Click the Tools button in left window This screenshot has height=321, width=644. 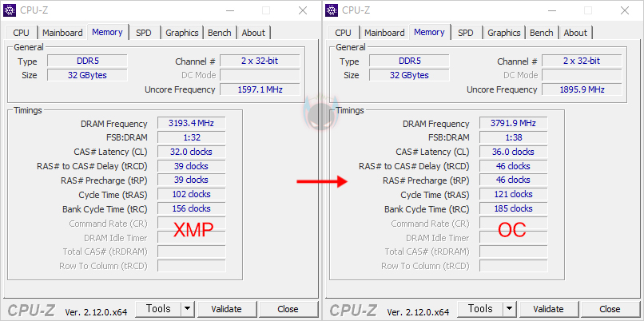click(x=158, y=309)
